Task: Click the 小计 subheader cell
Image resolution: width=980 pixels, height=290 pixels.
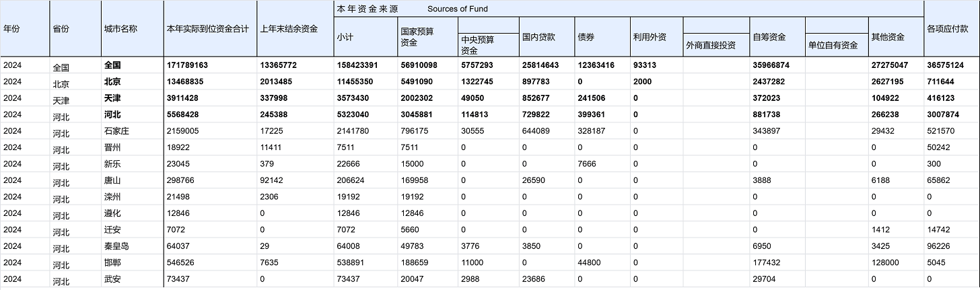Action: click(x=364, y=37)
